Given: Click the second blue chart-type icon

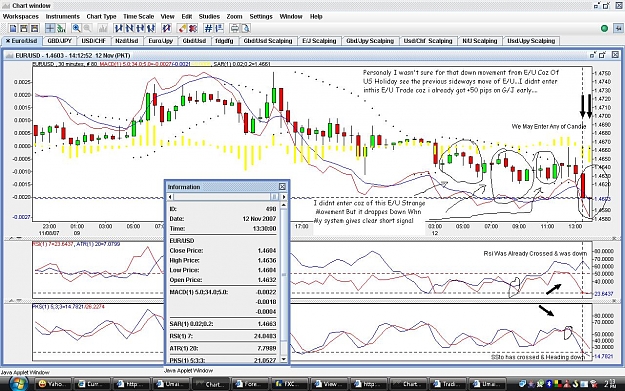Looking at the screenshot, I should pyautogui.click(x=129, y=28).
